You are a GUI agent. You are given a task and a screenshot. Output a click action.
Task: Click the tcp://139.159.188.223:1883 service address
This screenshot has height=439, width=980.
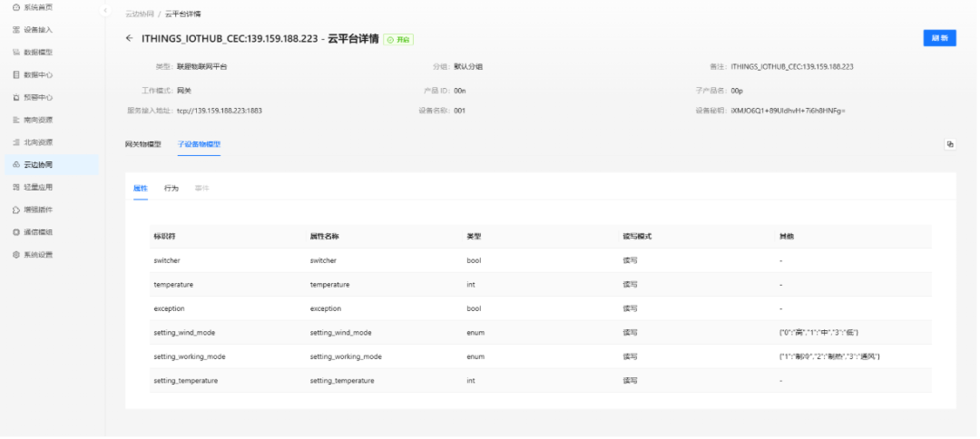pyautogui.click(x=220, y=111)
